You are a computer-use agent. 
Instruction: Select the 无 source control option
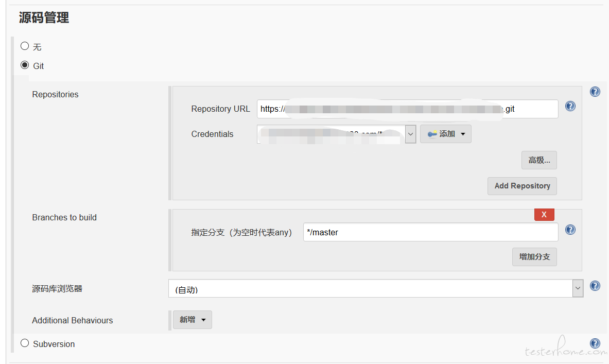25,46
